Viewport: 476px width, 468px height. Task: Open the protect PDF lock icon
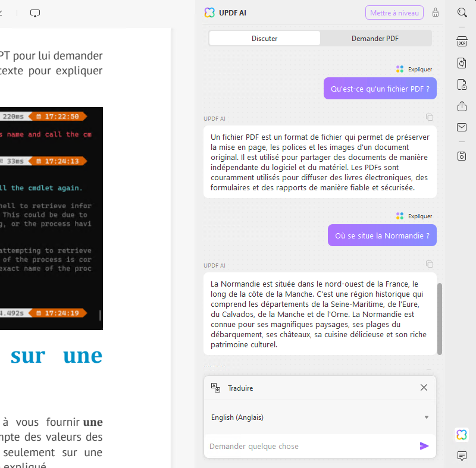pyautogui.click(x=462, y=84)
